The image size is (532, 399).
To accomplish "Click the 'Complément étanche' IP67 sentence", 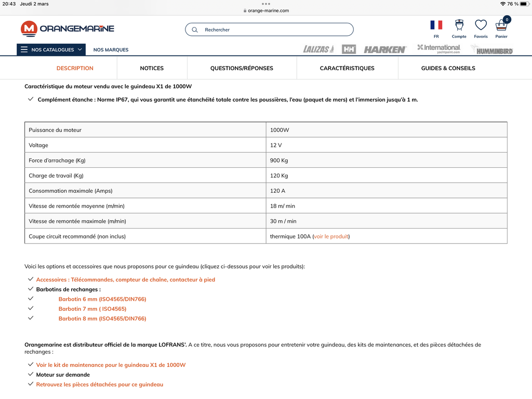I will pyautogui.click(x=228, y=100).
